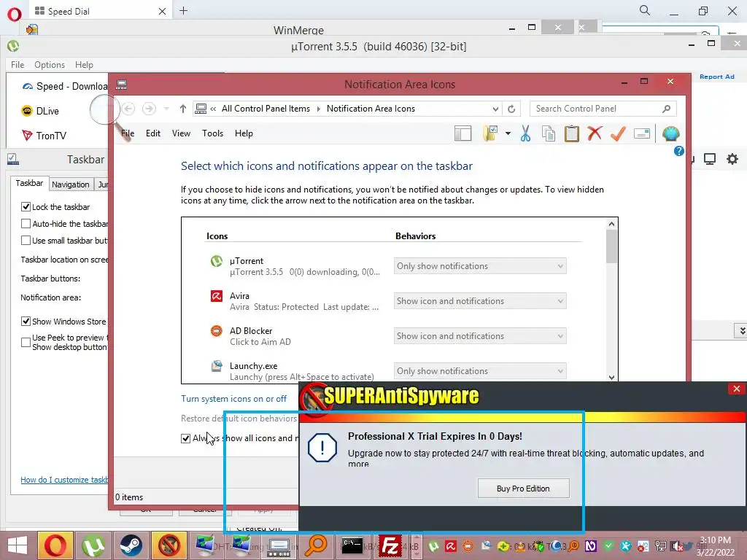Switch to the Navigation tab
Viewport: 747px width, 560px height.
coord(71,184)
